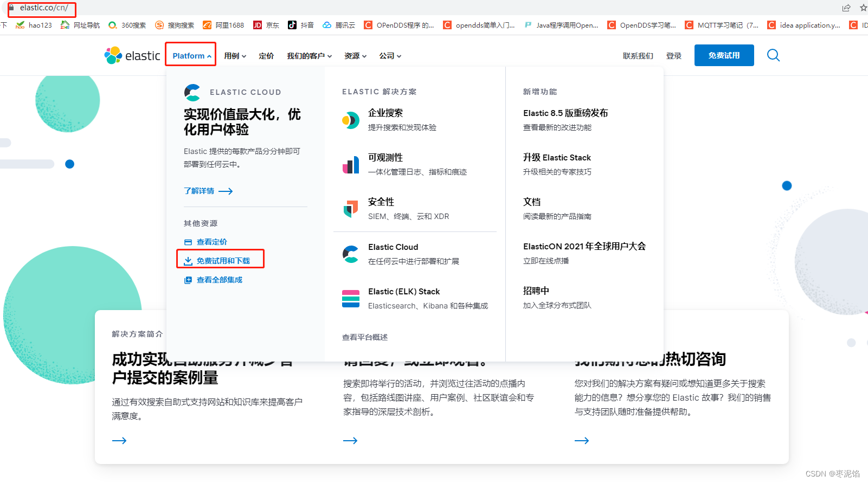Select the card icon beside 查看定价
Viewport: 868px width, 483px height.
pyautogui.click(x=188, y=242)
